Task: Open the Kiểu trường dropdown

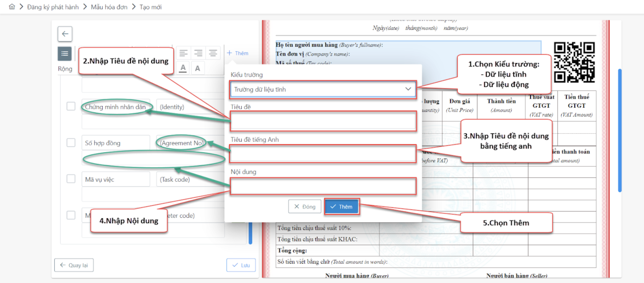Action: 323,89
